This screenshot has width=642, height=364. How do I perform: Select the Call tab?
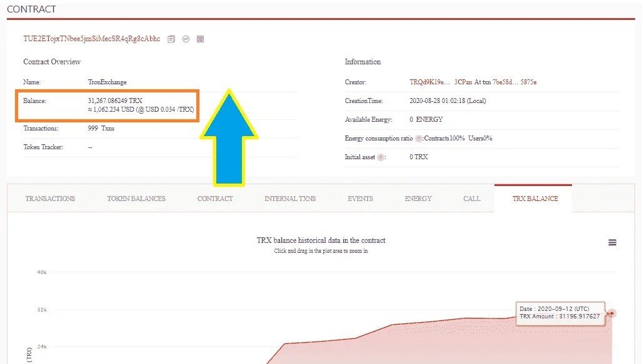pyautogui.click(x=472, y=199)
